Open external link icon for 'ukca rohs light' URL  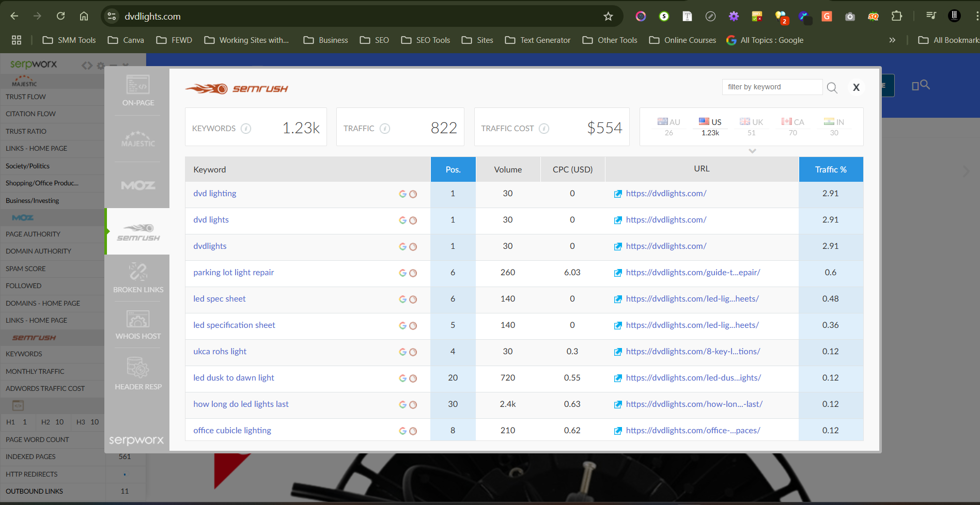pyautogui.click(x=618, y=352)
